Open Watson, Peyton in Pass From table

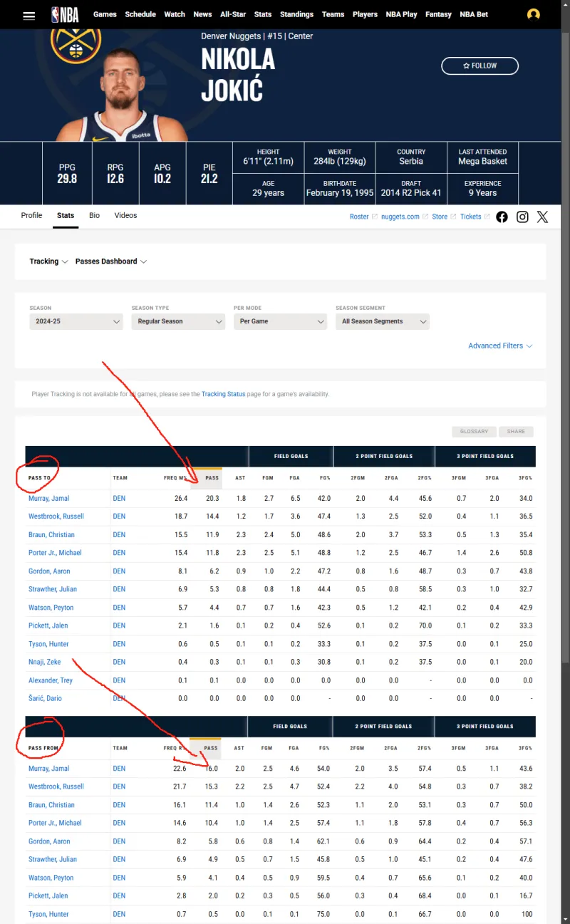point(51,878)
